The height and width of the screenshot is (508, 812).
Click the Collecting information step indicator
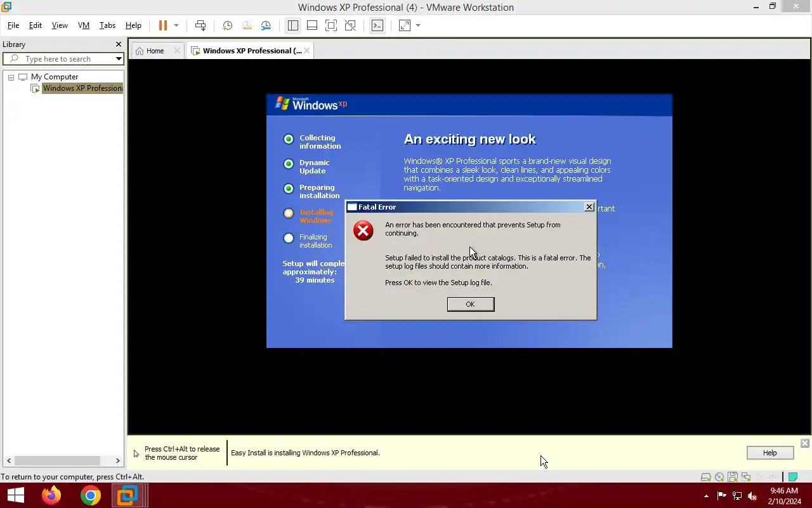[289, 139]
